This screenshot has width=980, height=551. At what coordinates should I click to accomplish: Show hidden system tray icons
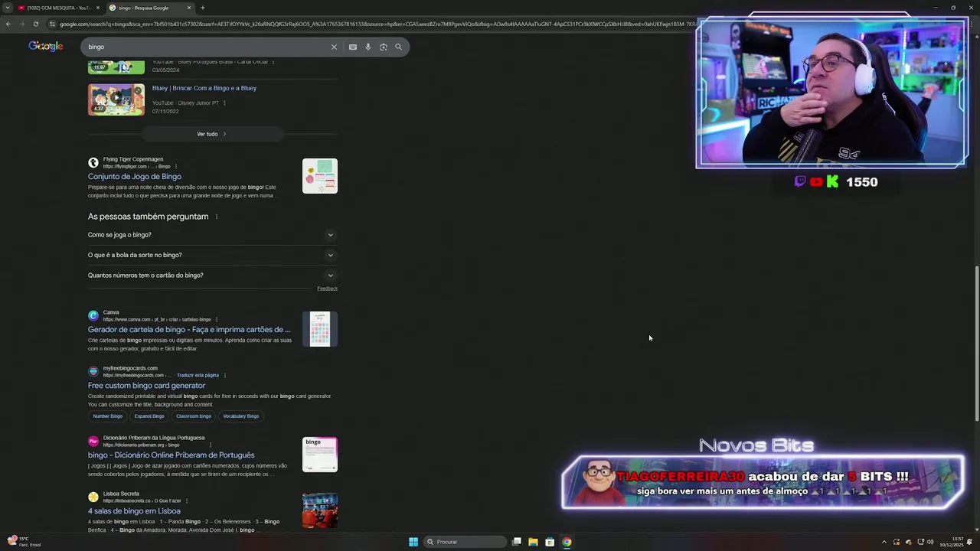coord(884,542)
